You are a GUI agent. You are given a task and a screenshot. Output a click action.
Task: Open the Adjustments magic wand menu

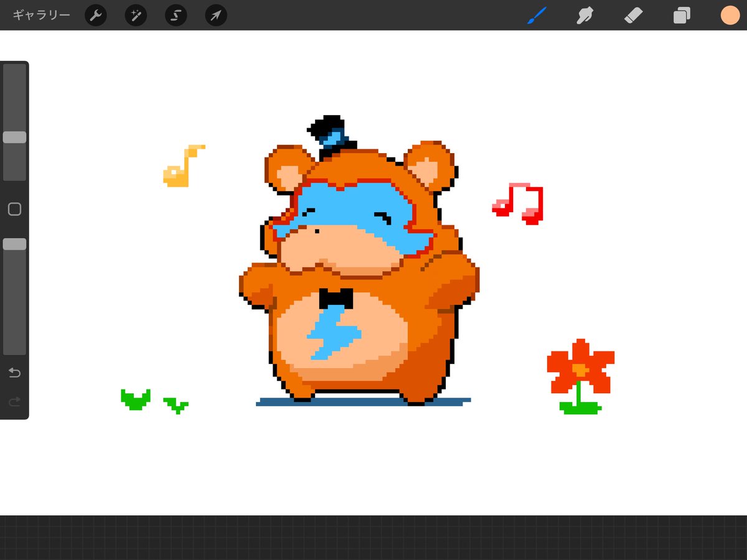[x=136, y=16]
